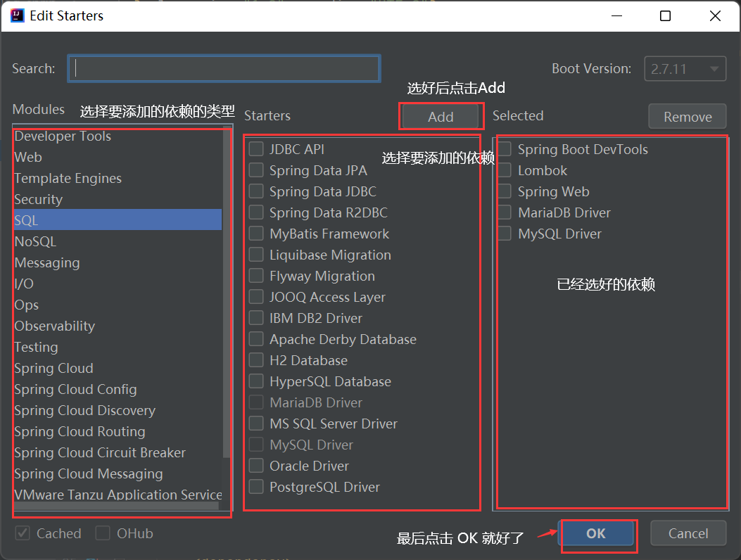The height and width of the screenshot is (560, 741).
Task: Choose the Web module category
Action: pyautogui.click(x=118, y=157)
